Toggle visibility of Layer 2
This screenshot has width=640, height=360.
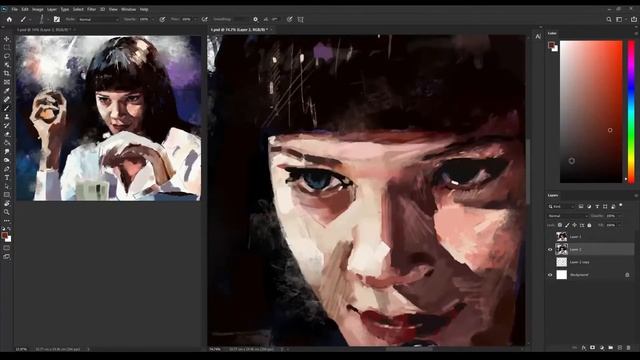(550, 249)
